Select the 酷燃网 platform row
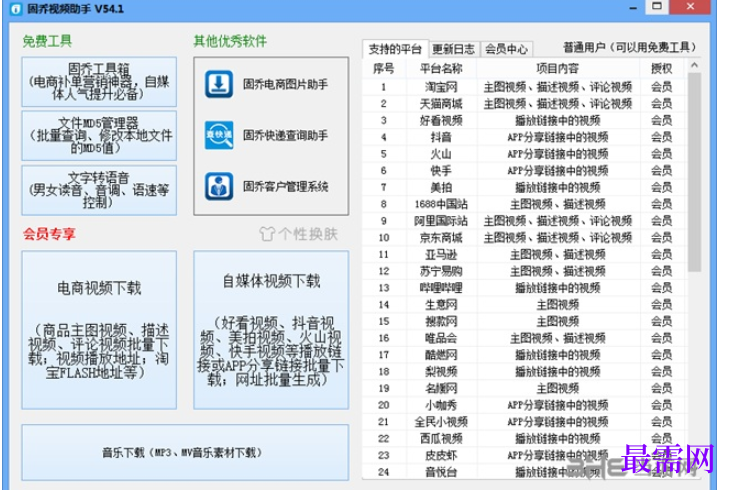 [524, 355]
